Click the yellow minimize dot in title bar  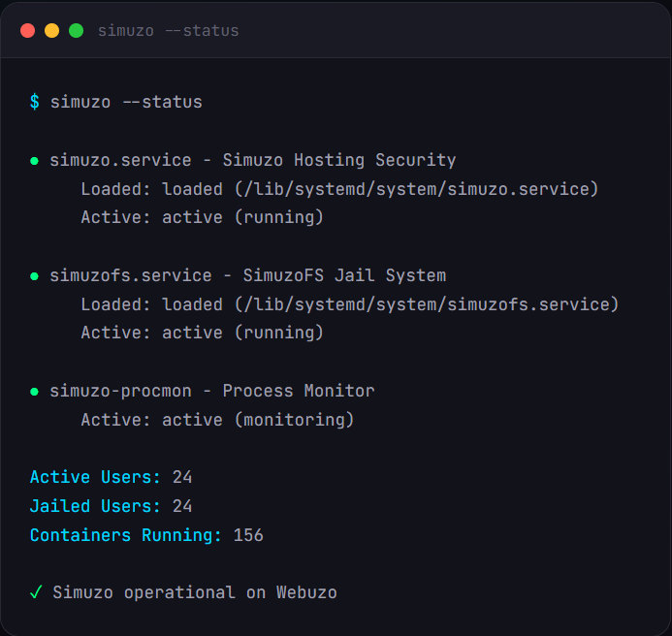pos(51,31)
